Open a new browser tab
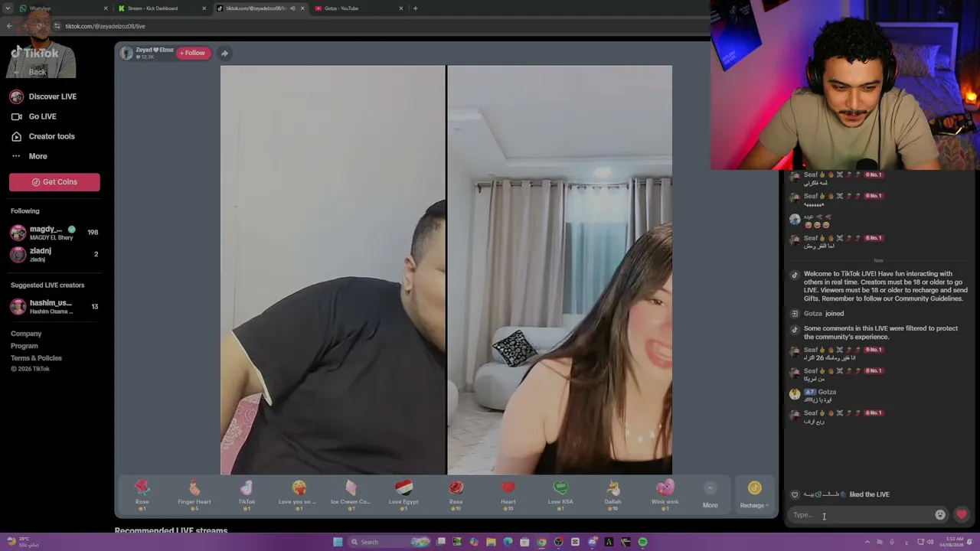The image size is (980, 551). 415,8
